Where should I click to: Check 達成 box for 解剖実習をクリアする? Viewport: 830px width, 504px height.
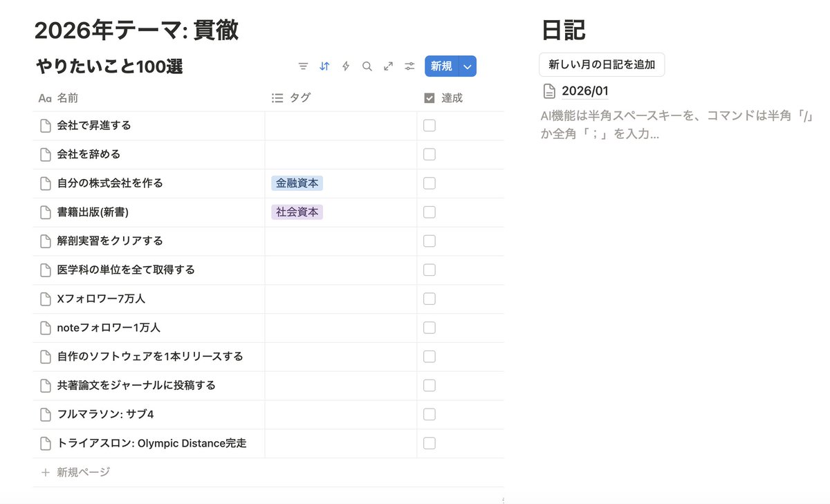[430, 241]
